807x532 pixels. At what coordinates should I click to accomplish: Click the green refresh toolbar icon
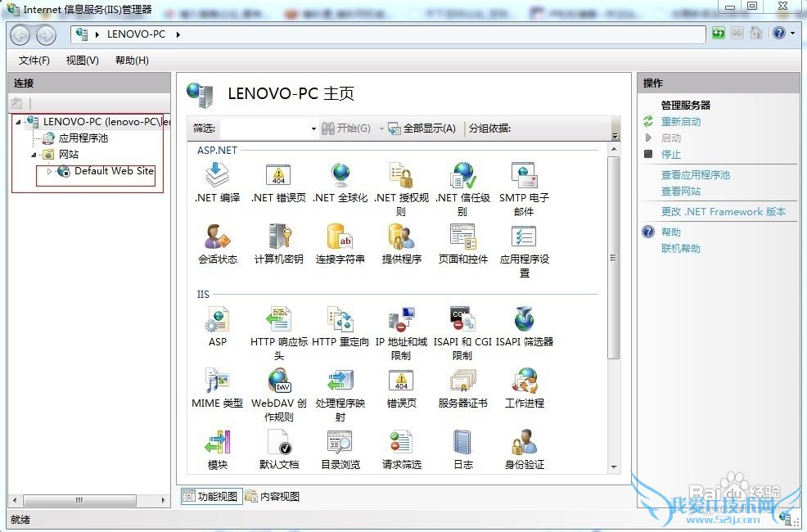pos(718,34)
